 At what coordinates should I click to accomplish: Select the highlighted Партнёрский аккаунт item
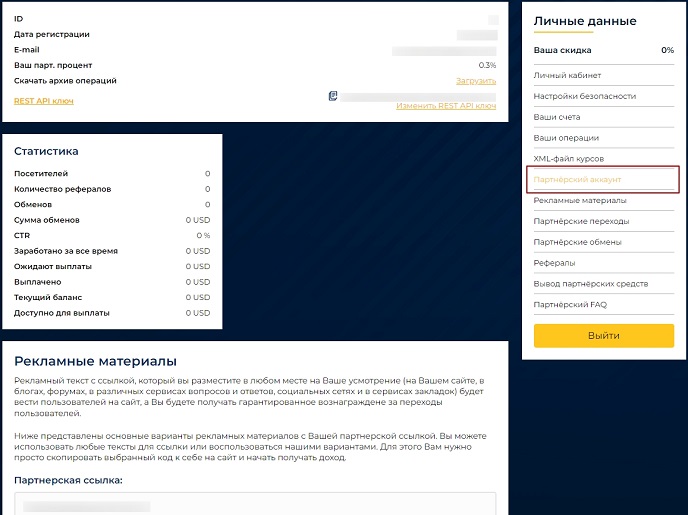tap(577, 179)
